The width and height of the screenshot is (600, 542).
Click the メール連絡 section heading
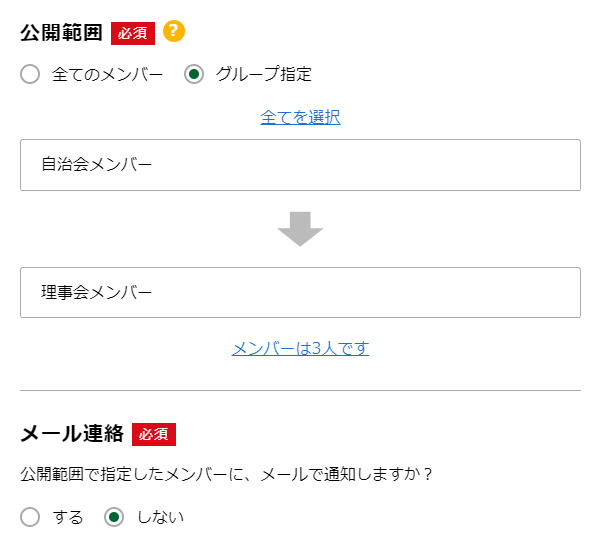pos(72,434)
